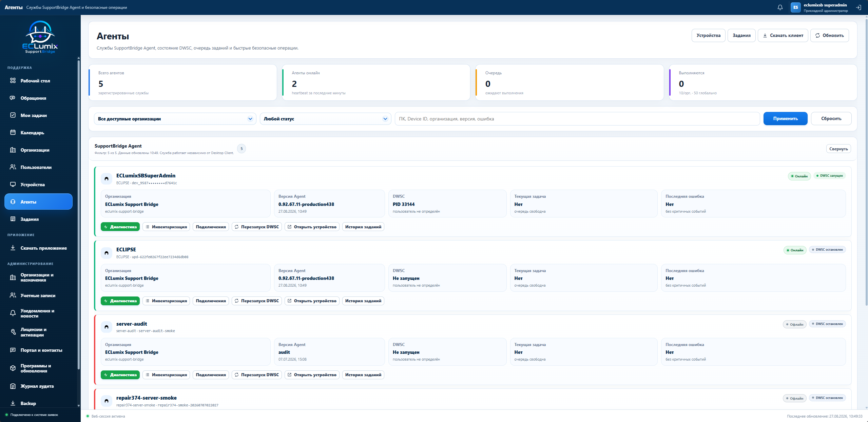Click the PID 33144 DWSC value

click(x=404, y=204)
